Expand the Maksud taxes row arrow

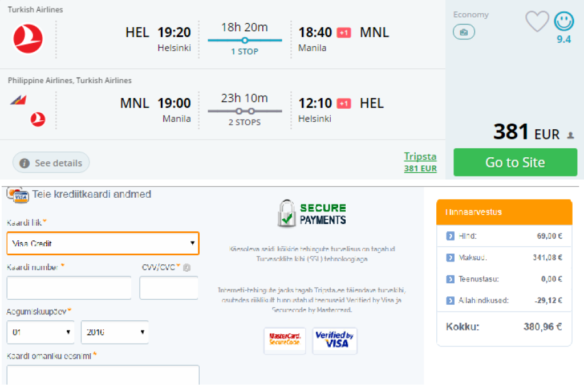(x=450, y=258)
